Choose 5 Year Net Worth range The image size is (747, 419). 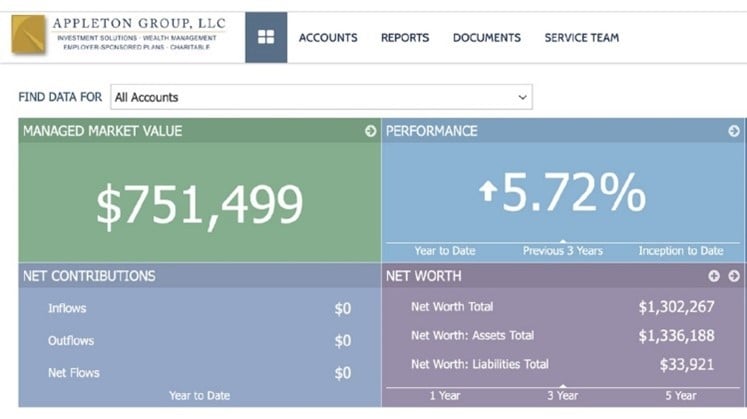point(680,395)
